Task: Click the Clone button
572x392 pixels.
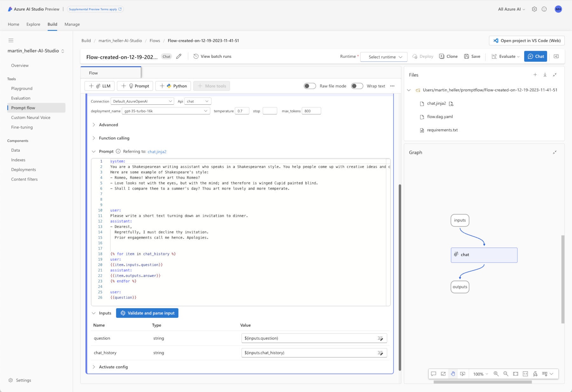Action: pyautogui.click(x=448, y=56)
